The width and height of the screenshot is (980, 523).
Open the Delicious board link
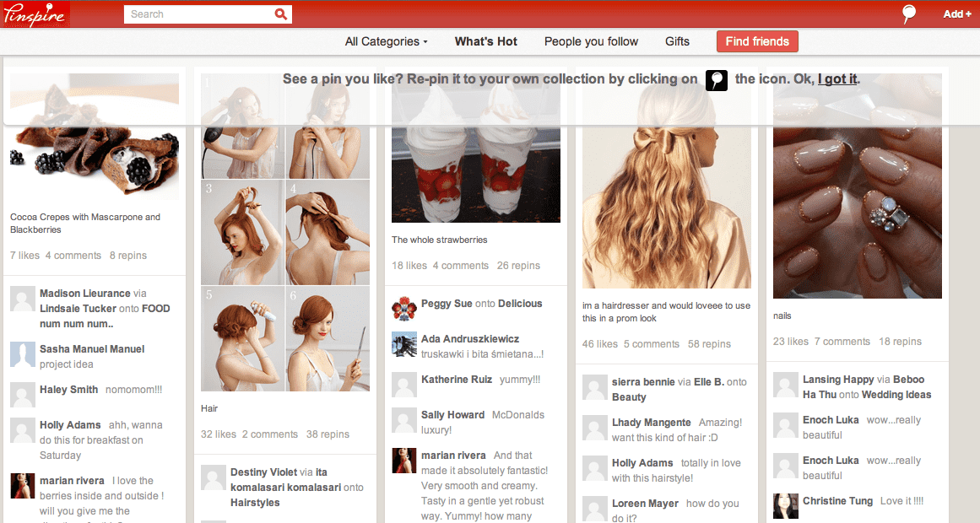pyautogui.click(x=520, y=304)
